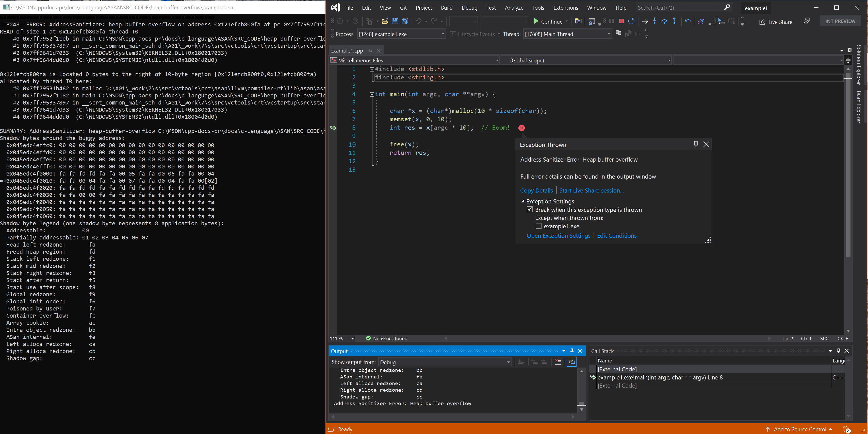Click the Stop debug session icon
The image size is (868, 434).
(x=621, y=21)
